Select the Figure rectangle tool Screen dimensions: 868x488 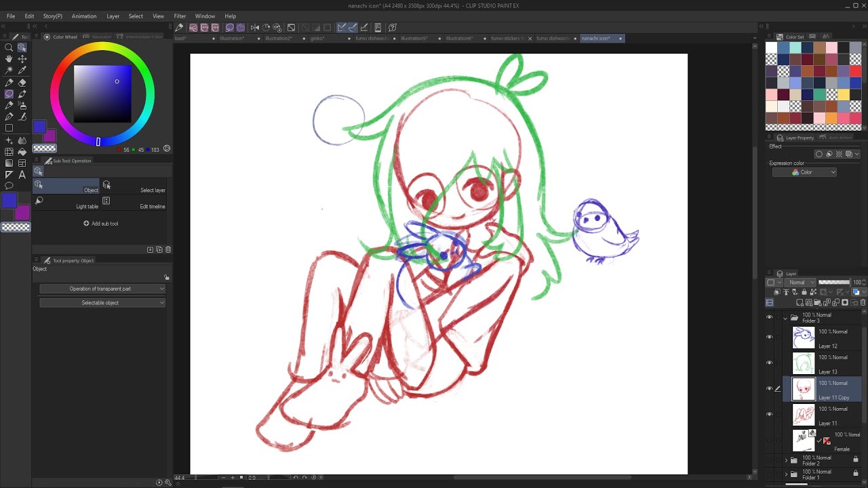point(9,128)
